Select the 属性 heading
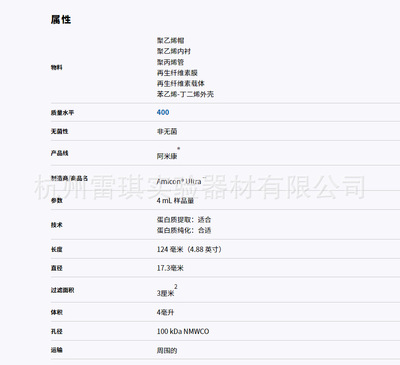 [61, 20]
